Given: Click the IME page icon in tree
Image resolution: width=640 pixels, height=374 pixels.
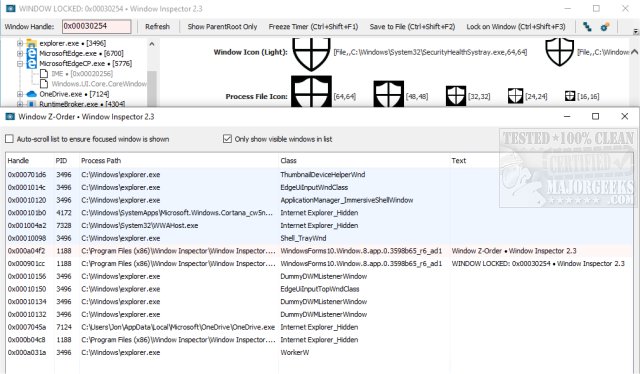Looking at the screenshot, I should tap(44, 73).
